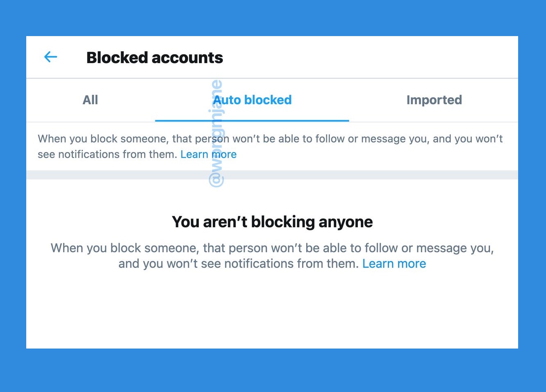Click the blue underline beneath Auto blocked
The image size is (546, 392).
(x=252, y=121)
